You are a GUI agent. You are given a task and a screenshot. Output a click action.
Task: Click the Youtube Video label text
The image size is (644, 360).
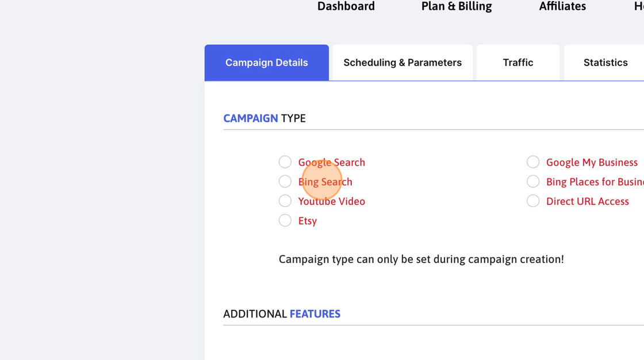tap(331, 201)
